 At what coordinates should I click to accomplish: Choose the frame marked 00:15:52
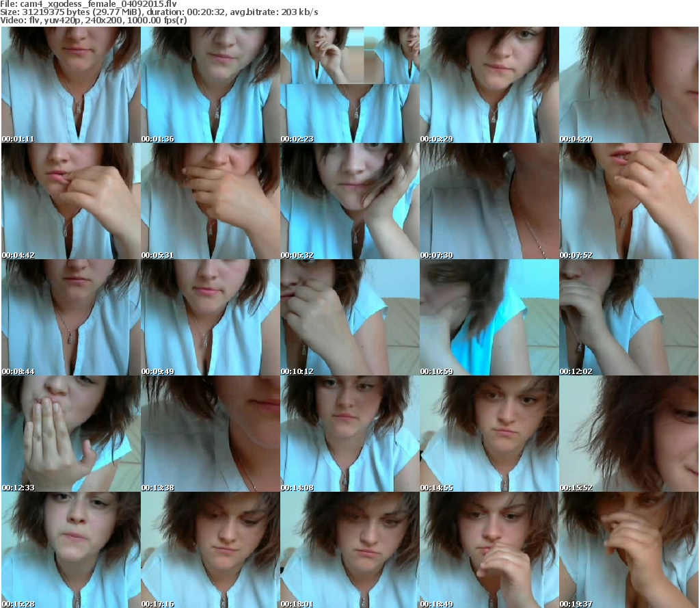629,434
